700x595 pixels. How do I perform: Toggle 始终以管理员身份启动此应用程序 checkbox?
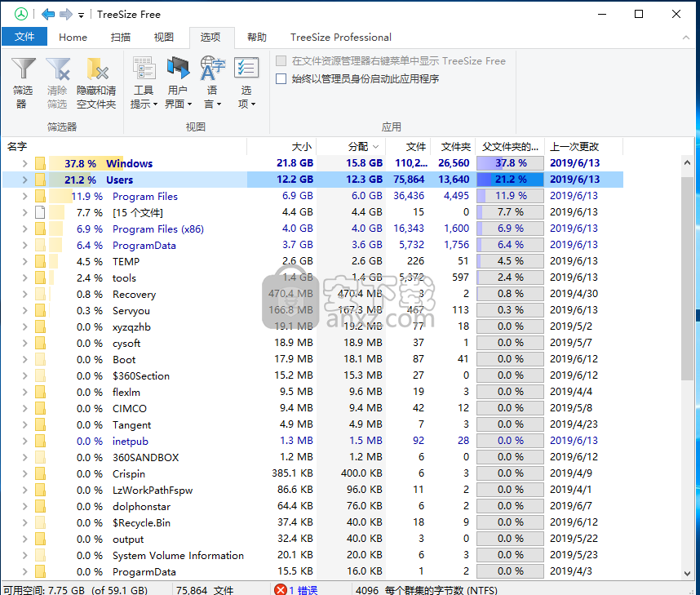[281, 79]
